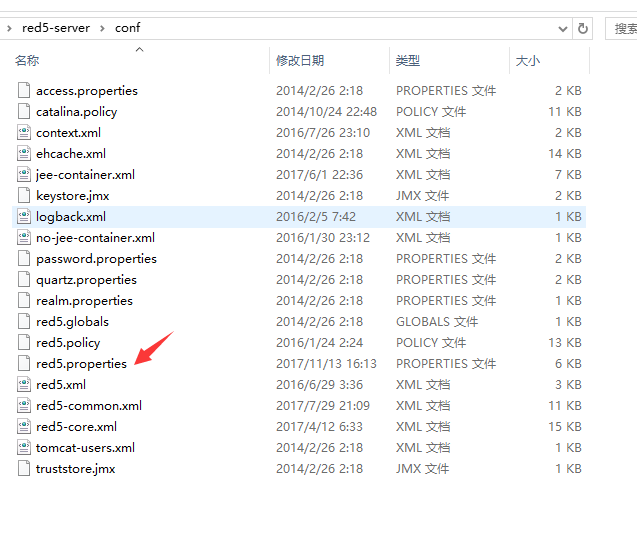Click the tomcat-users.xml file icon
637x547 pixels.
(24, 447)
